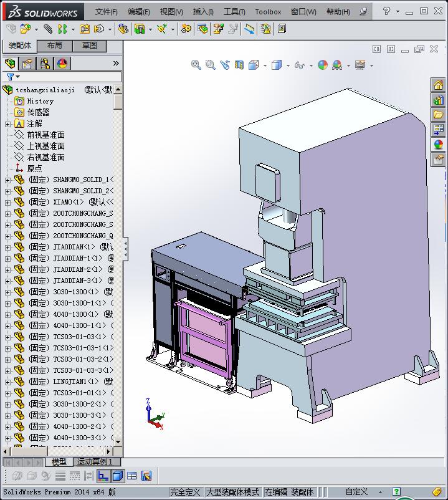Click the Show Hidden Components icon

[123, 29]
